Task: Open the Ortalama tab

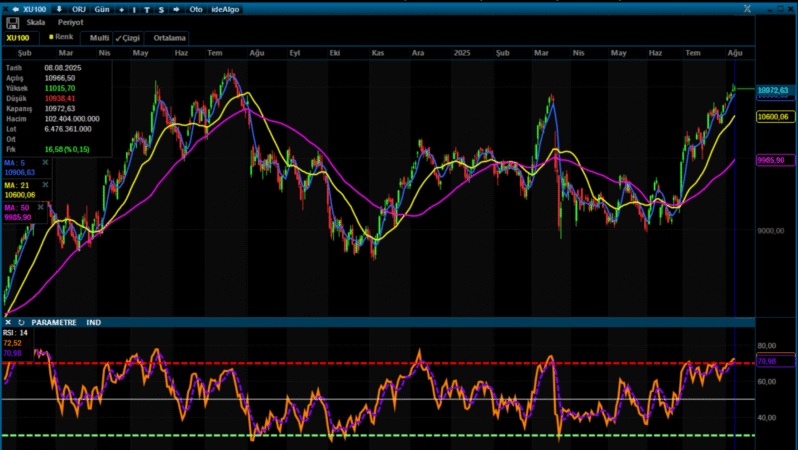Action: click(169, 38)
